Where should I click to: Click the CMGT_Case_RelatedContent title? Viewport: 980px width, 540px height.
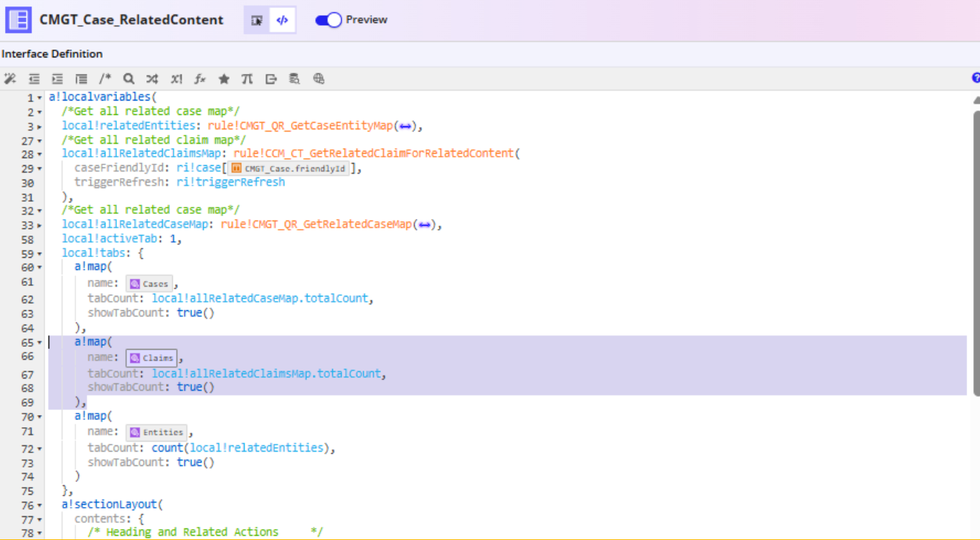(x=131, y=20)
